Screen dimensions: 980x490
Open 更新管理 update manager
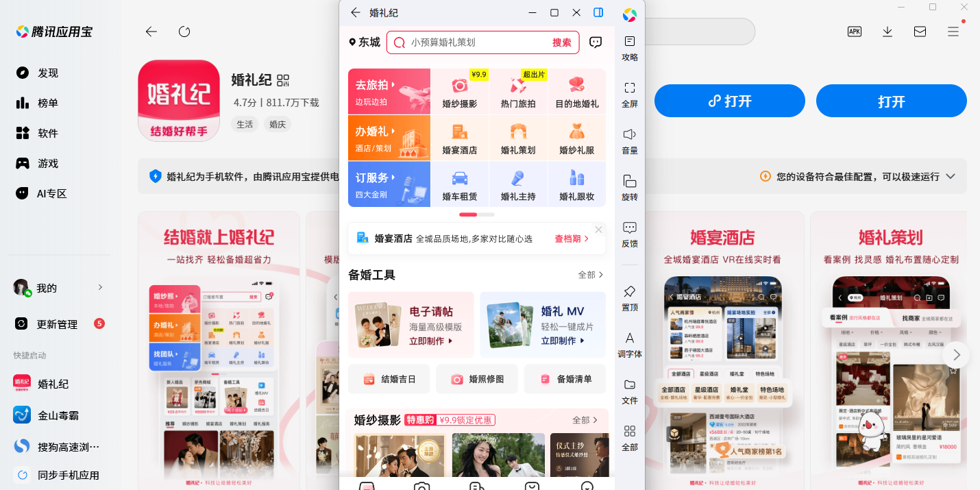(x=58, y=323)
